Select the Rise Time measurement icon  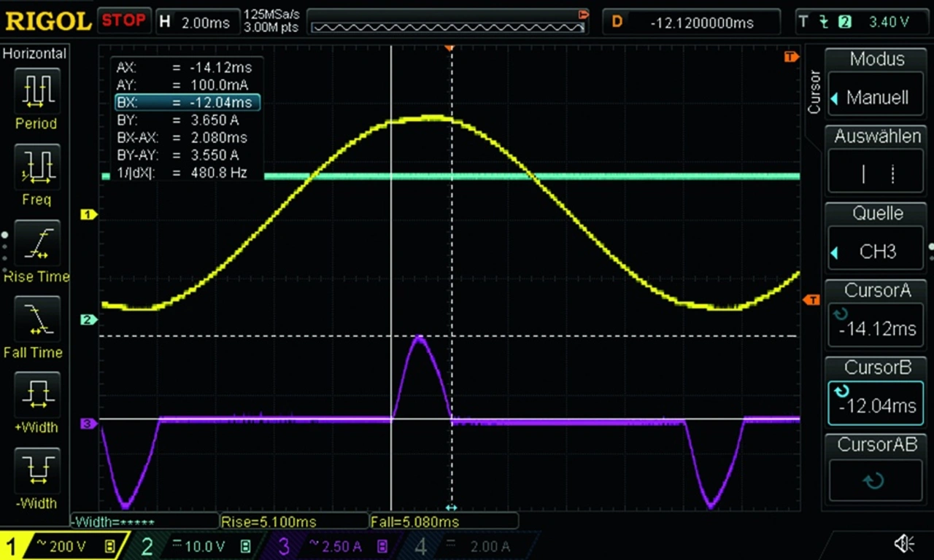tap(36, 243)
